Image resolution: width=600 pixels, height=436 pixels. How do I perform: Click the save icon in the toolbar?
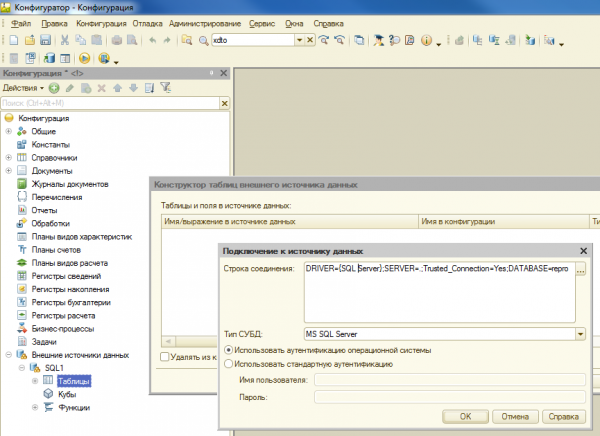click(45, 40)
